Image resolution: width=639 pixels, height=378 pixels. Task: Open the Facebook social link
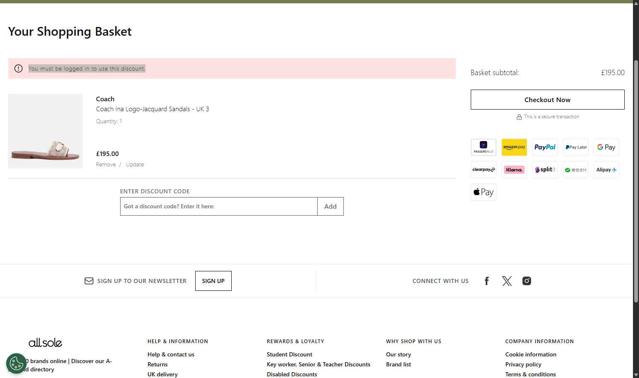[x=487, y=281]
